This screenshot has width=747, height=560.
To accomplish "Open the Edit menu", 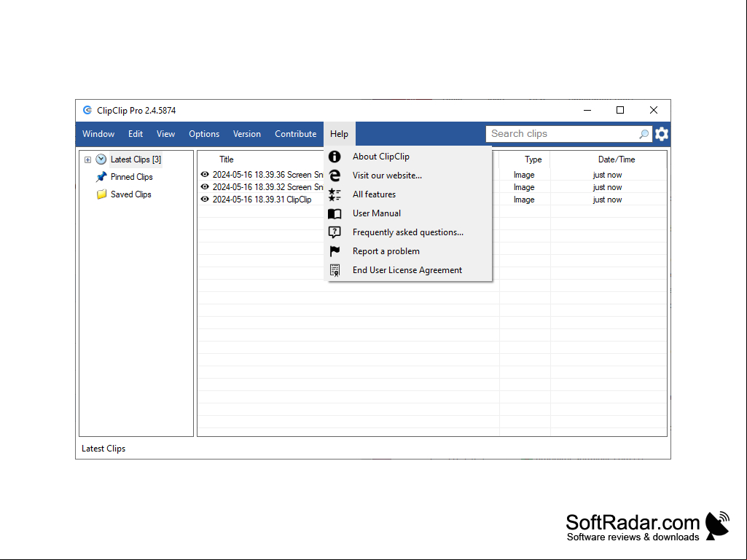I will click(x=136, y=134).
